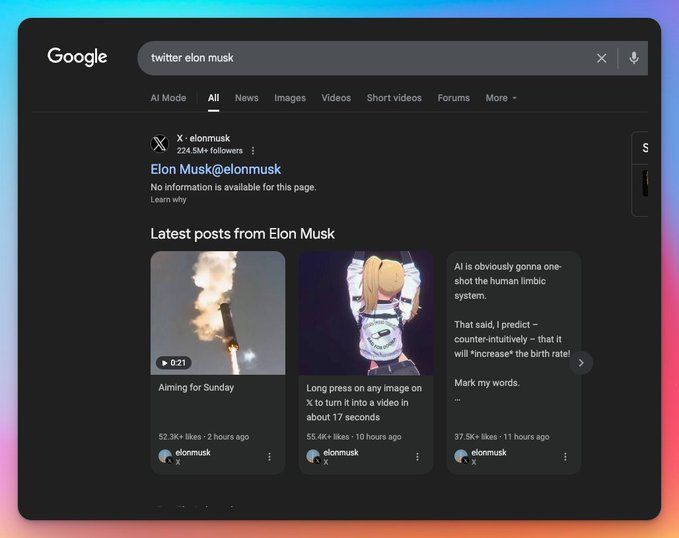Viewport: 679px width, 538px height.
Task: Click the 0:21 play badge
Action: pos(174,363)
